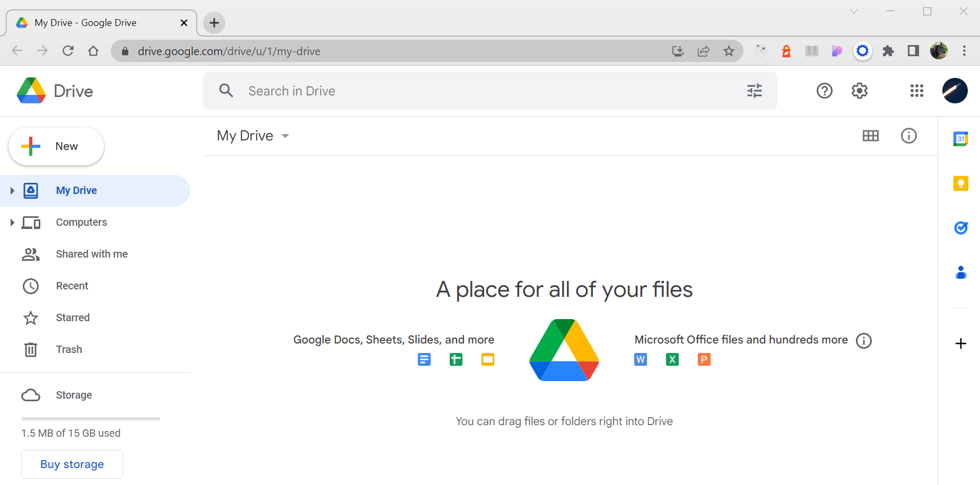
Task: Open Shared with me
Action: click(x=95, y=254)
